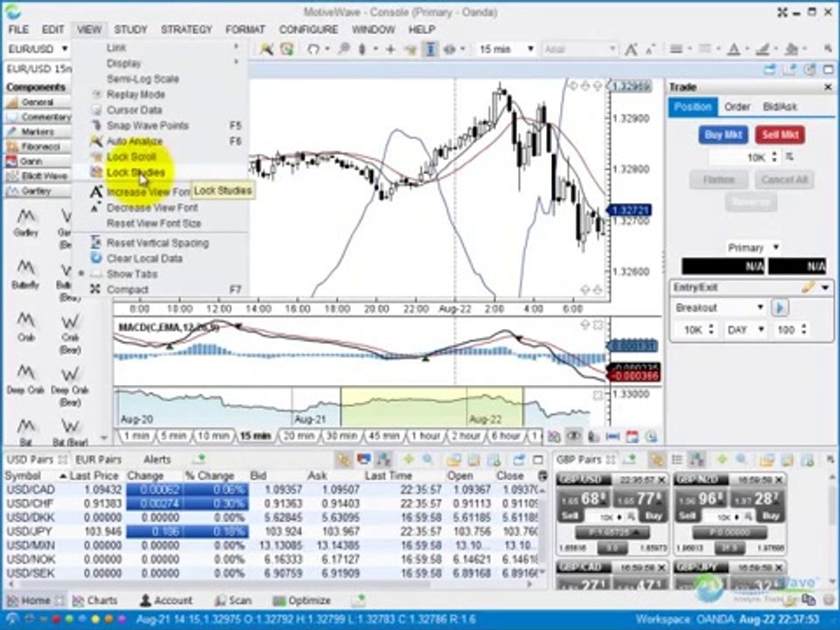Open the font color toolbar icon
This screenshot has width=840, height=630.
(x=734, y=49)
